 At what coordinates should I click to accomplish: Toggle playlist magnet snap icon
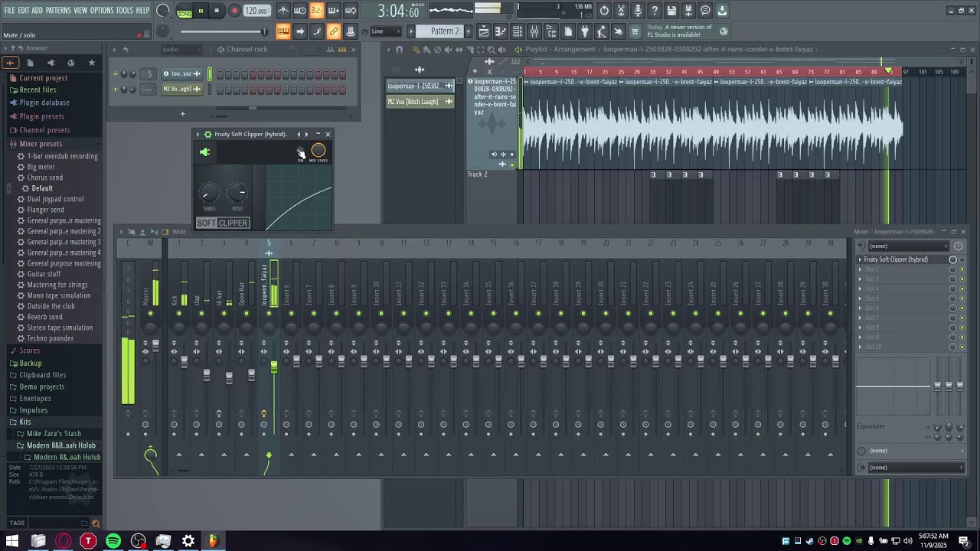point(399,50)
